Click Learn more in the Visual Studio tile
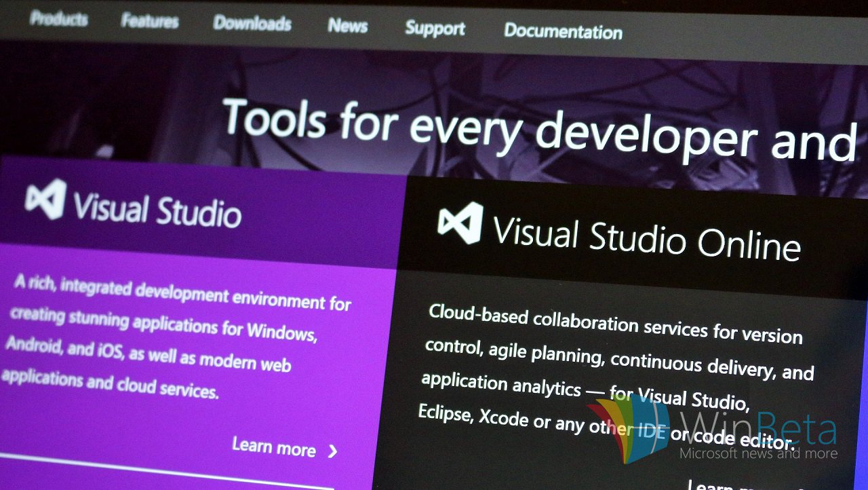The image size is (868, 490). tap(274, 447)
